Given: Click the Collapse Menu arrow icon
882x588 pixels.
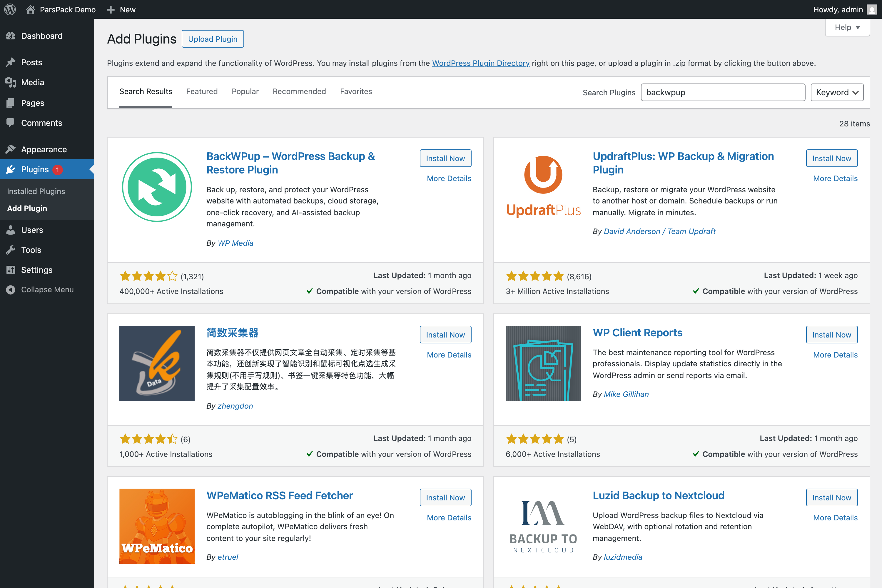Looking at the screenshot, I should click(11, 290).
